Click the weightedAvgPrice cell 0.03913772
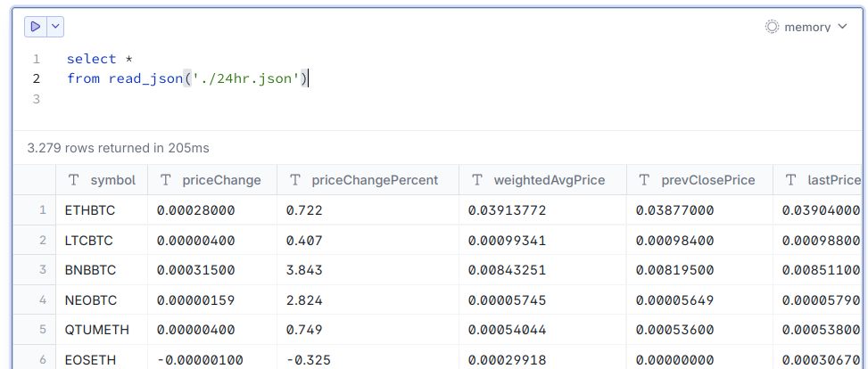Image resolution: width=868 pixels, height=369 pixels. pyautogui.click(x=543, y=210)
